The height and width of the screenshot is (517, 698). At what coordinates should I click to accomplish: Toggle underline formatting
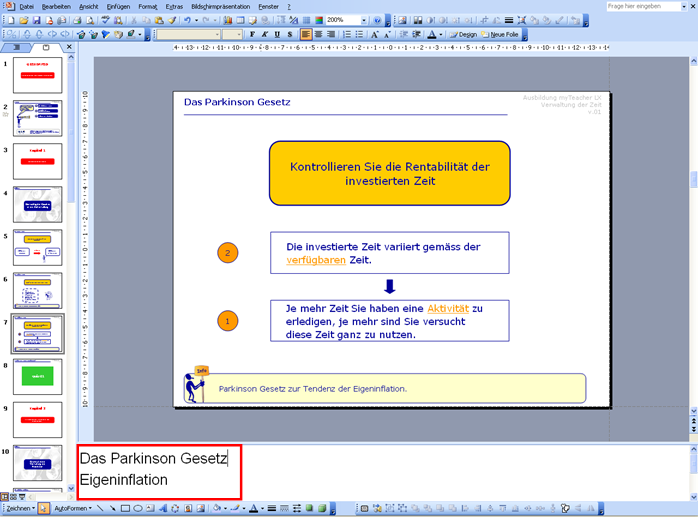pyautogui.click(x=277, y=34)
